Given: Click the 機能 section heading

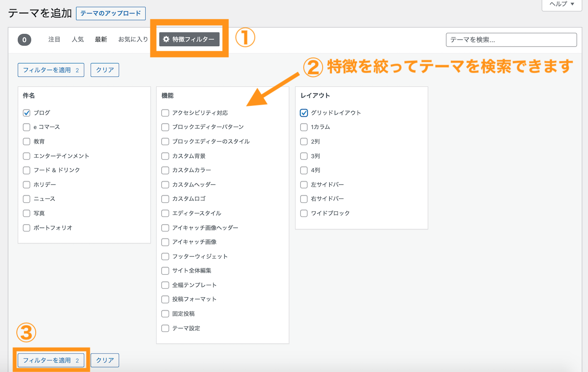Looking at the screenshot, I should click(168, 96).
